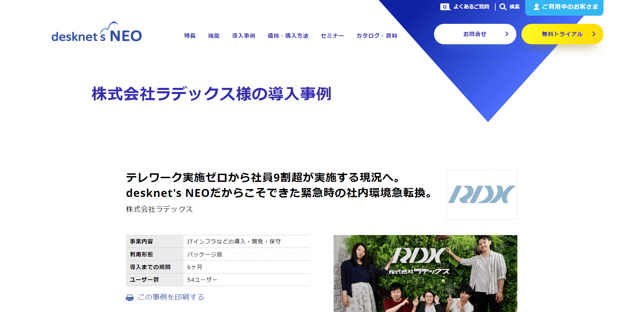644x312 pixels.
Task: Click the arrow chevron on お問合せ button
Action: tap(506, 34)
